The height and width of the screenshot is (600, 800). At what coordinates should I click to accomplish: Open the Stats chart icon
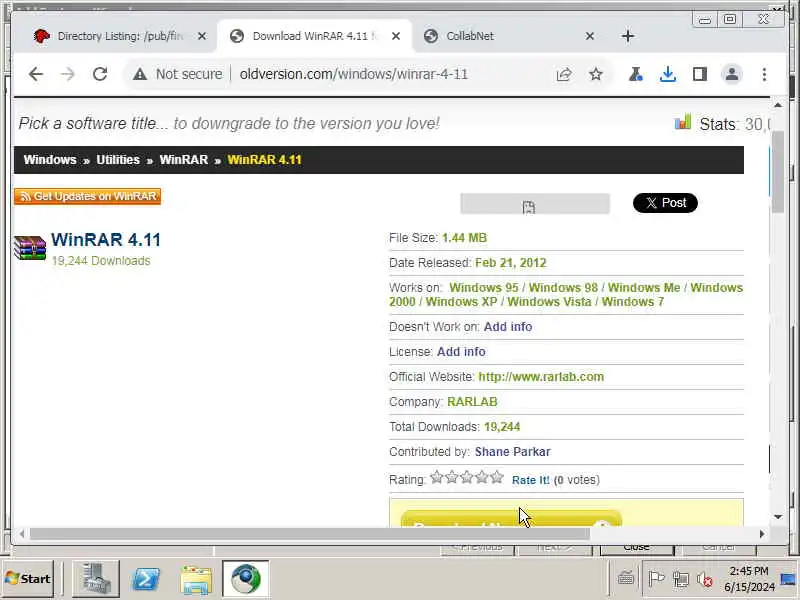(x=683, y=122)
